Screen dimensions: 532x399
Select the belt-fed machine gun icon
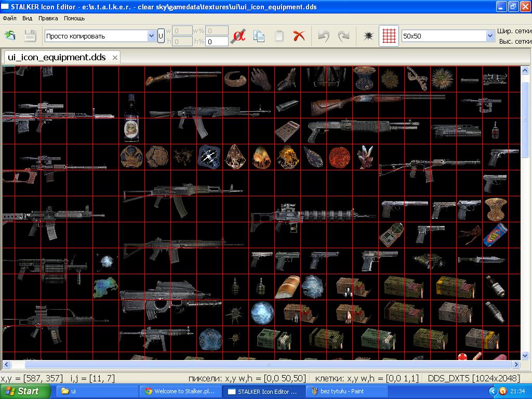313,218
